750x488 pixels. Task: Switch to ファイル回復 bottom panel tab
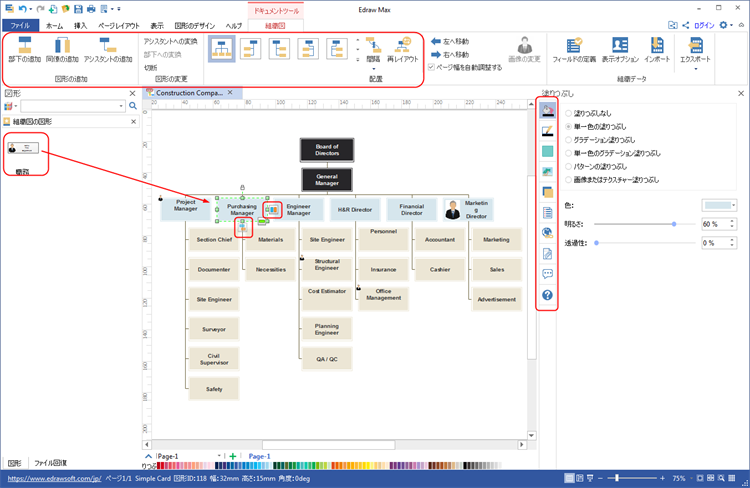(50, 463)
